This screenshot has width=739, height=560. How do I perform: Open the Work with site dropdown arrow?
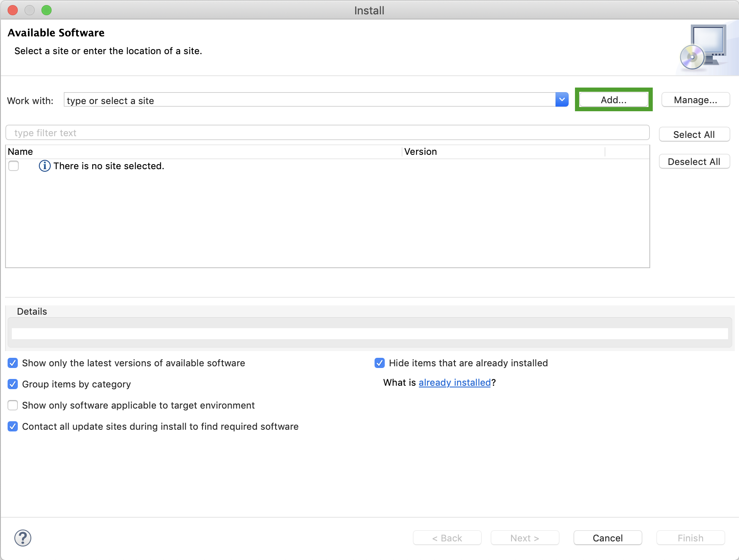click(x=562, y=100)
